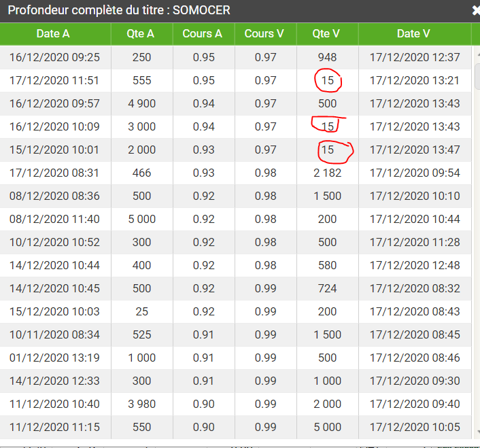This screenshot has height=448, width=480.
Task: Select Qte A value 555
Action: (141, 80)
